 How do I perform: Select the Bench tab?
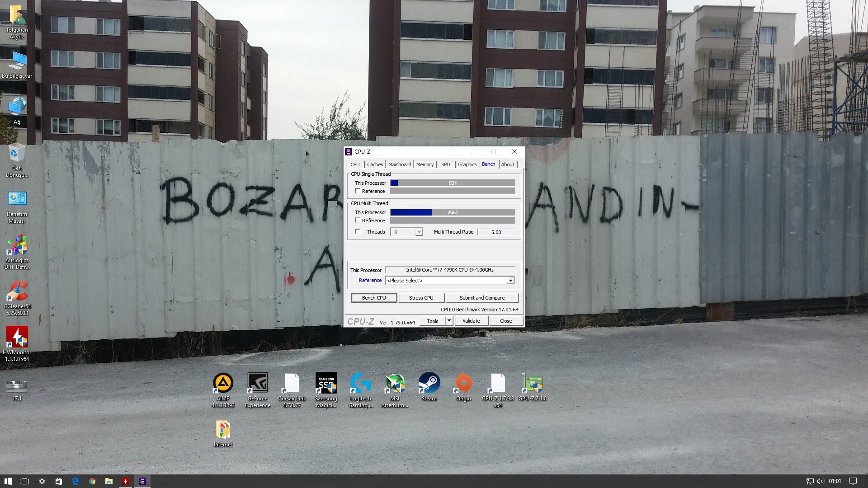pyautogui.click(x=488, y=164)
